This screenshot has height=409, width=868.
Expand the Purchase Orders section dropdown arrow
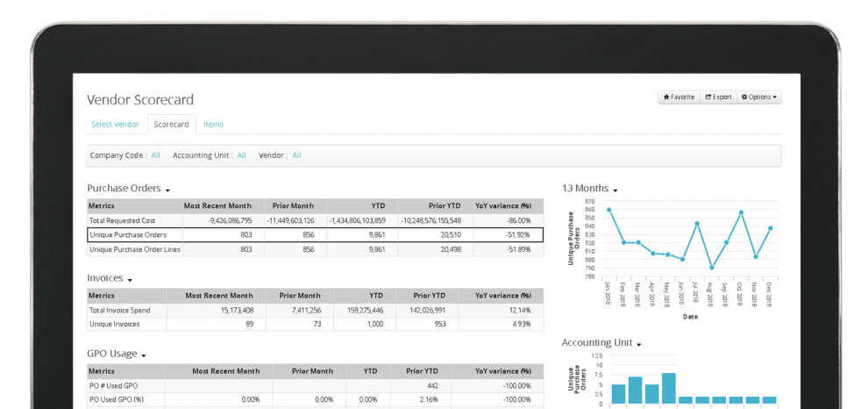(x=167, y=190)
